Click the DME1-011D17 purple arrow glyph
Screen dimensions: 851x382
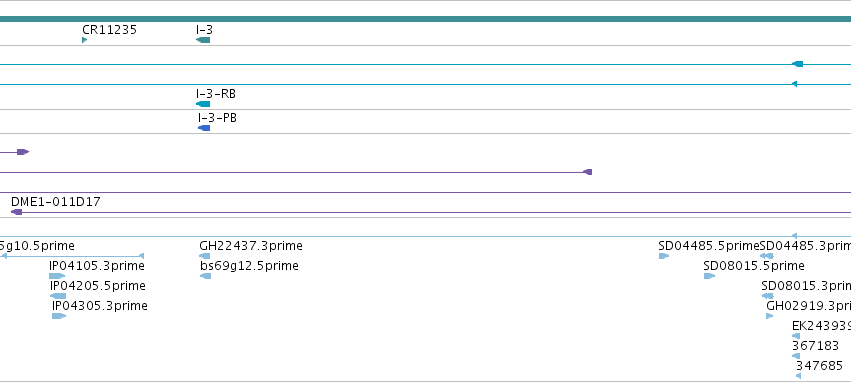click(16, 212)
